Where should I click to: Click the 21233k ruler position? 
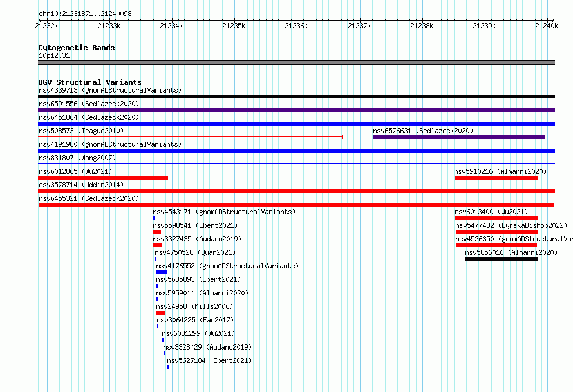109,26
